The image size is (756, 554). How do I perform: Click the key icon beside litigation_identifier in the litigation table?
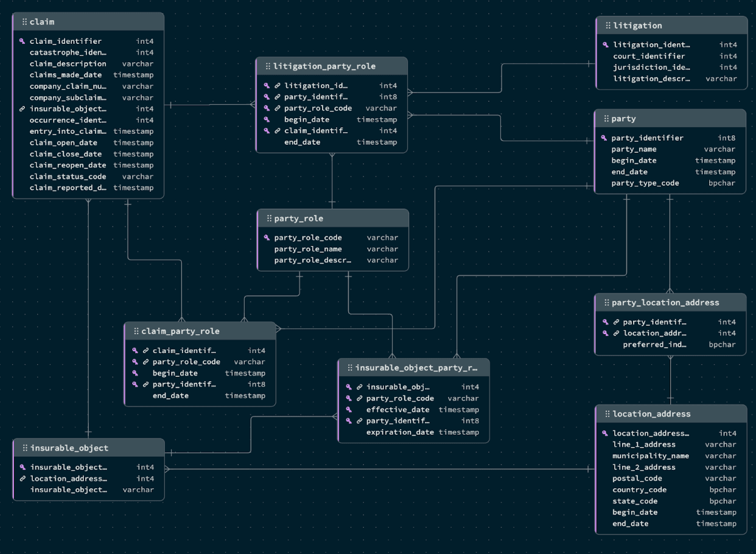pyautogui.click(x=606, y=44)
